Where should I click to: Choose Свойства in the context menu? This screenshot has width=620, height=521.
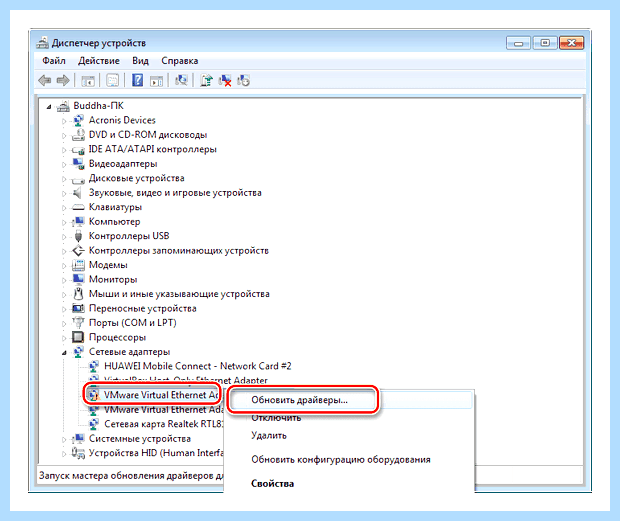pos(349,483)
